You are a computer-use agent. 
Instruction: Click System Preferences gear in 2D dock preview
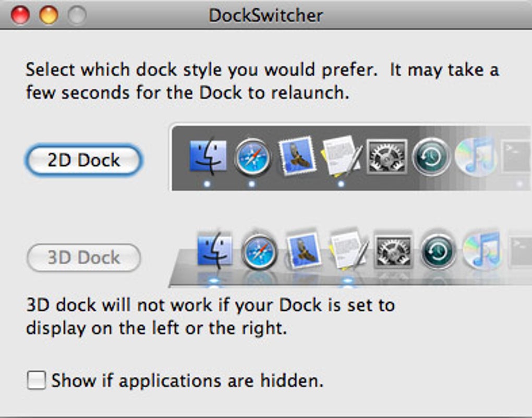point(386,156)
